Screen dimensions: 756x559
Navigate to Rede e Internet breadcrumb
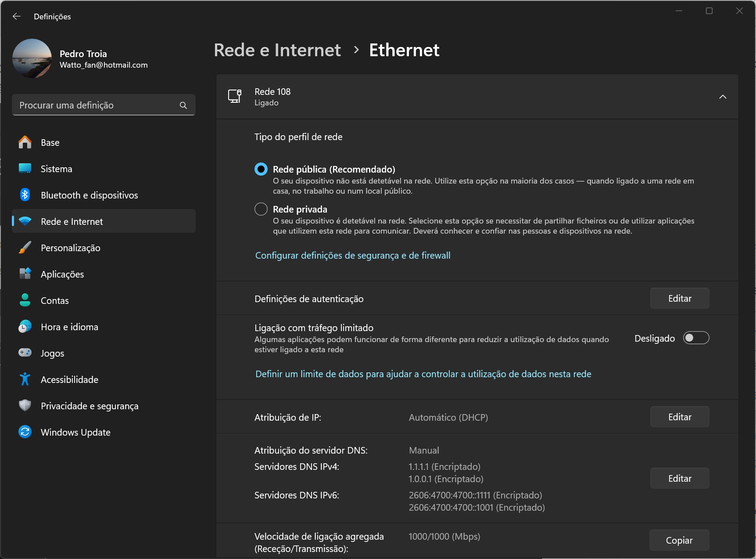coord(277,50)
